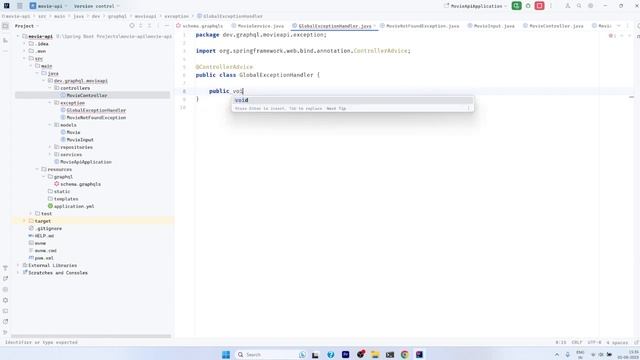640x360 pixels.
Task: Expand the target folder
Action: pos(25,221)
